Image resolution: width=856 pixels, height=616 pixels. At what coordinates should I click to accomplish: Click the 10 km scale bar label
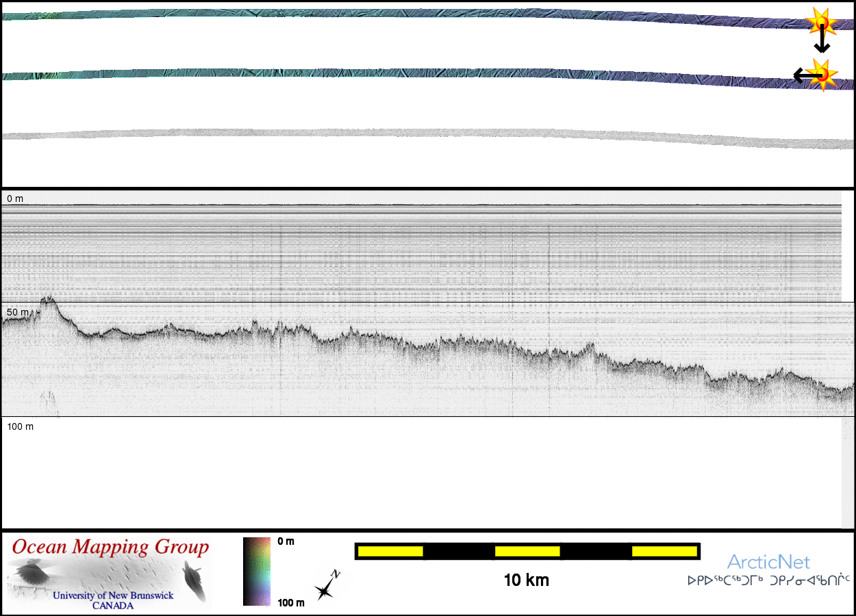click(526, 580)
